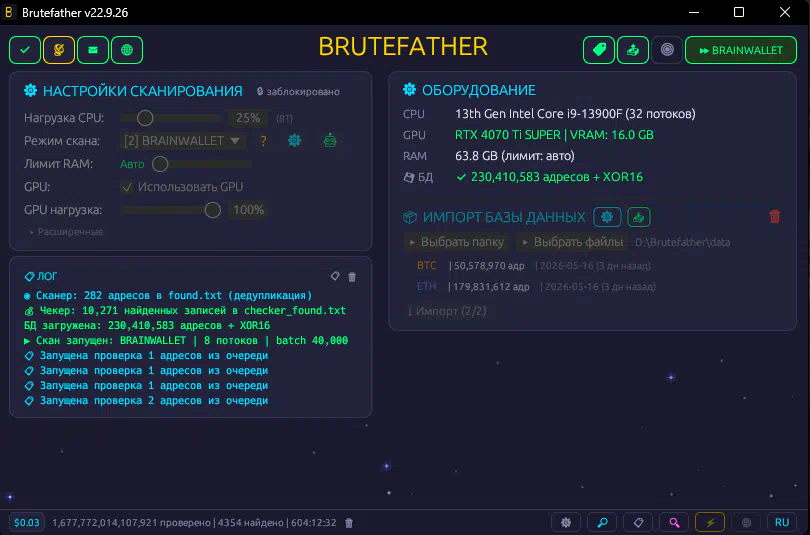Adjust the CPU load slider handle
Screen dimensions: 810x535
pos(145,118)
